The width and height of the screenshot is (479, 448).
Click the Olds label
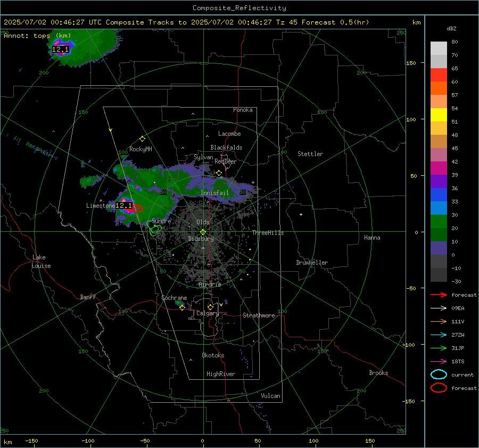point(203,222)
